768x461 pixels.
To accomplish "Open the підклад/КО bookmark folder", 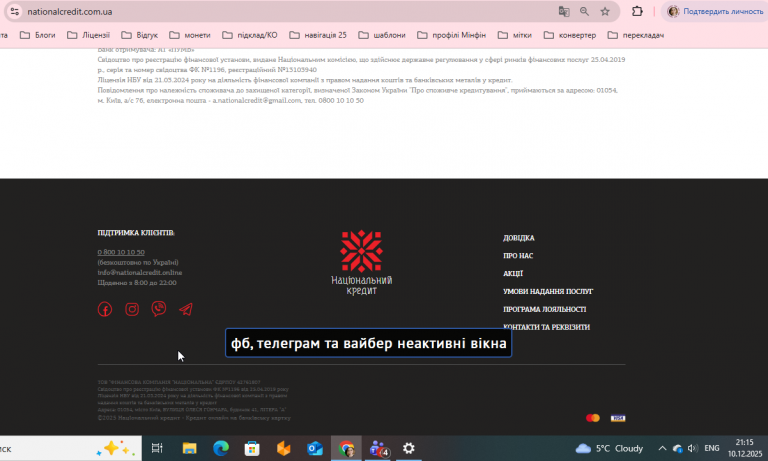I will click(x=250, y=35).
